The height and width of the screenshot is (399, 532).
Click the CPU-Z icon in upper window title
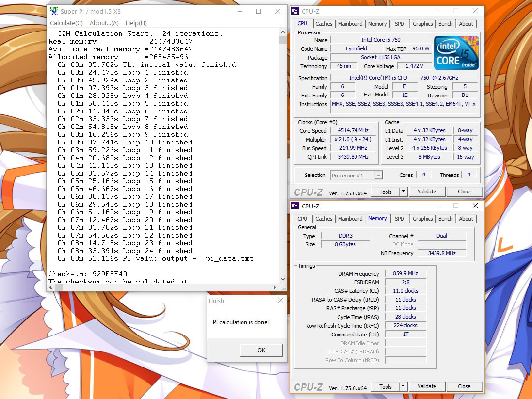tap(295, 11)
